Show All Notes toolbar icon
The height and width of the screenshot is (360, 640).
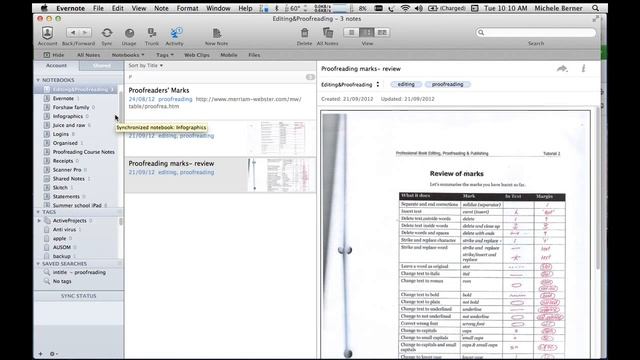pos(328,33)
